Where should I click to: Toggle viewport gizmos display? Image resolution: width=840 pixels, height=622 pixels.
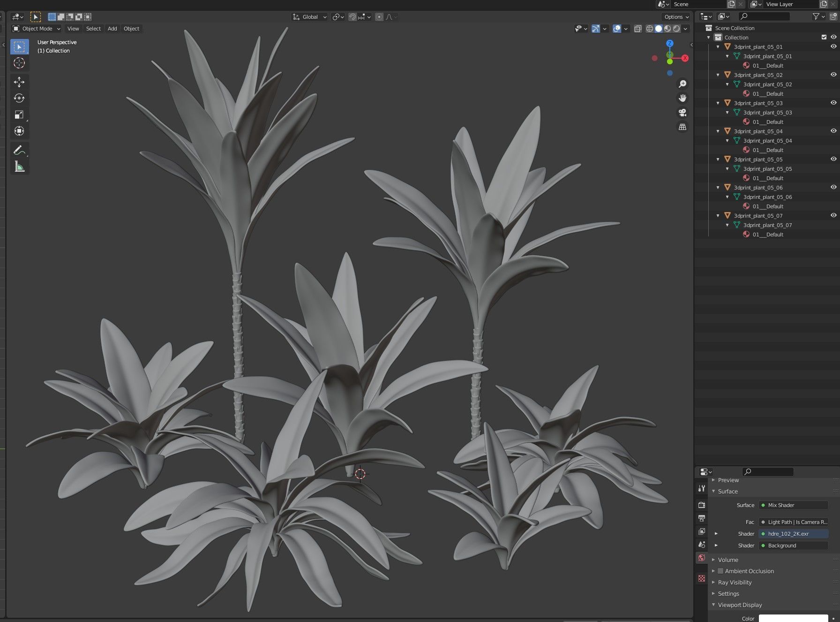[x=595, y=29]
